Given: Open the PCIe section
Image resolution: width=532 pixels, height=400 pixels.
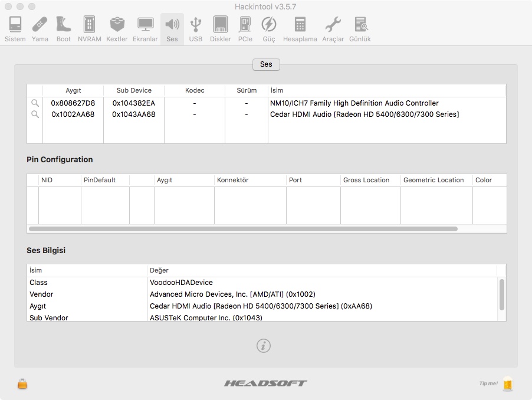Looking at the screenshot, I should (245, 29).
